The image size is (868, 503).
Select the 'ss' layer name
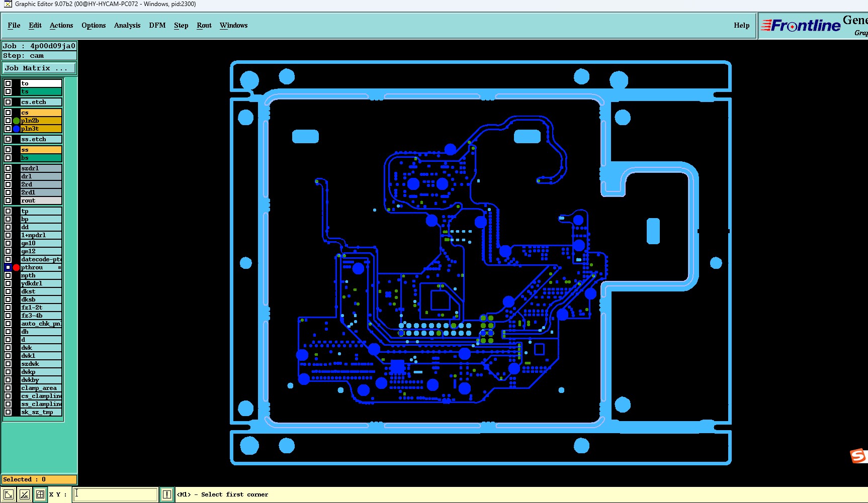tap(41, 150)
